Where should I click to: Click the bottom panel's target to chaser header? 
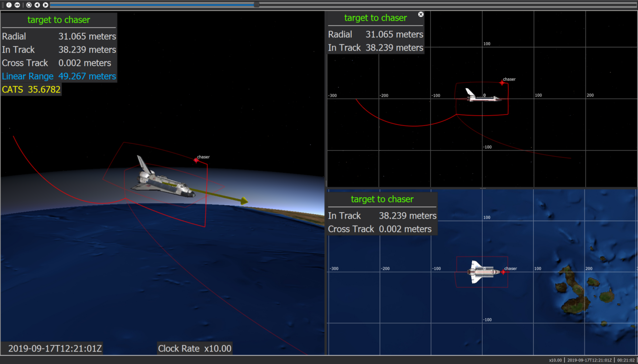pyautogui.click(x=382, y=199)
